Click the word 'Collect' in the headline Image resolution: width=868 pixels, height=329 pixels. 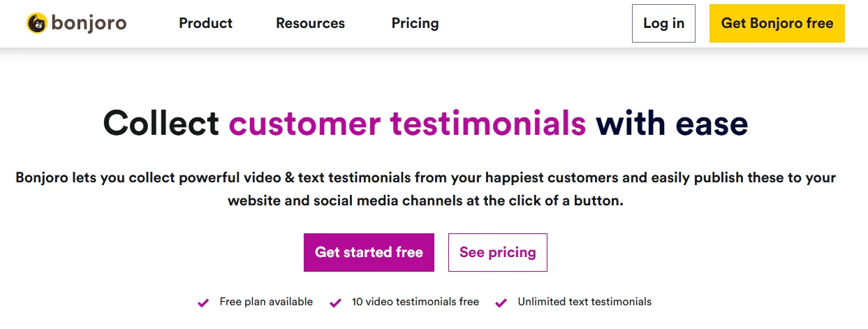pyautogui.click(x=161, y=124)
